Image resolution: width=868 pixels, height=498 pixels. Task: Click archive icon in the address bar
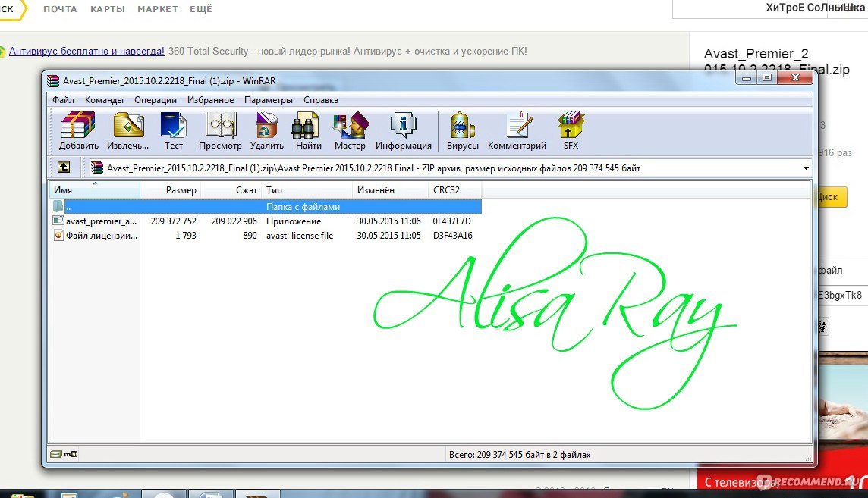coord(97,168)
